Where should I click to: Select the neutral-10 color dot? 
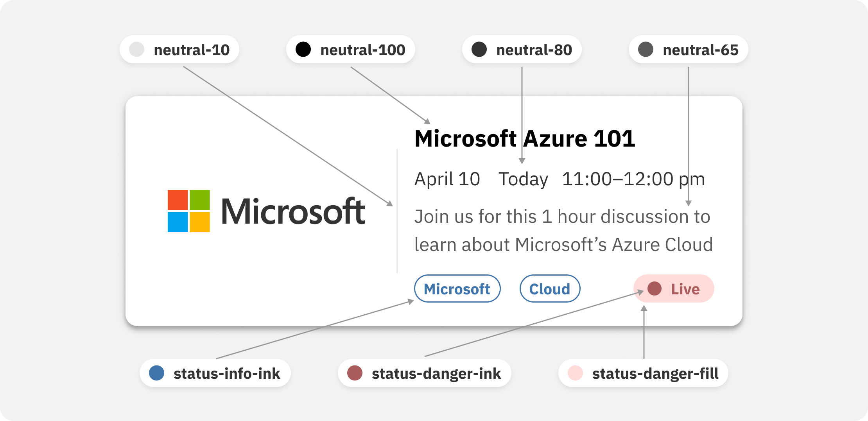pos(137,50)
